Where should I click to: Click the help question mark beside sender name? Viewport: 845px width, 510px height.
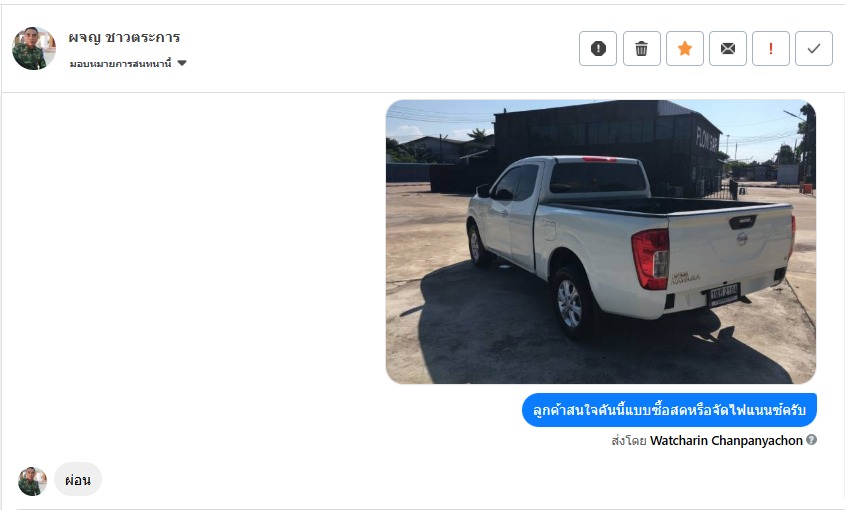[811, 440]
